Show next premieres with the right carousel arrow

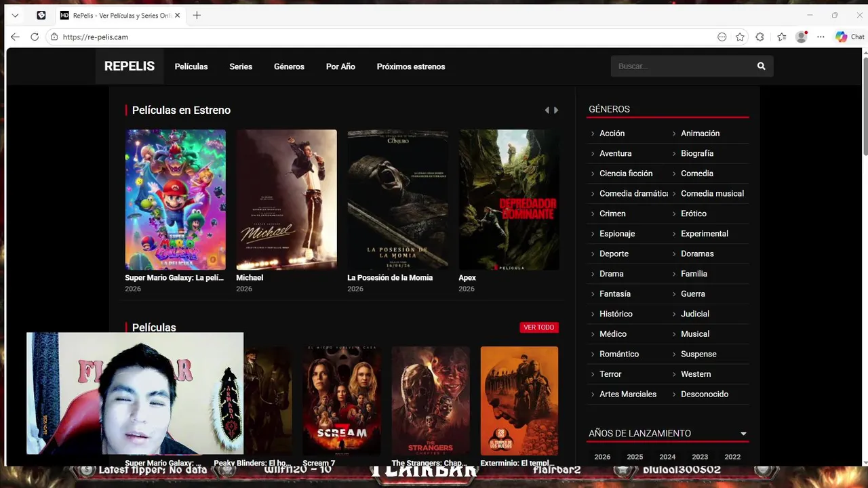click(x=556, y=110)
